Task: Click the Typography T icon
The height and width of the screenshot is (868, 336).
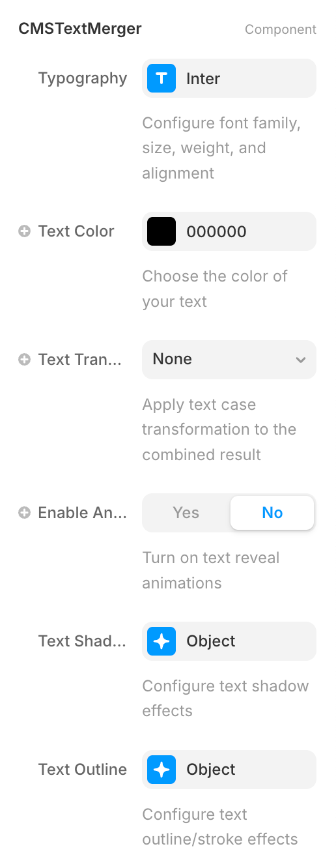Action: tap(161, 78)
